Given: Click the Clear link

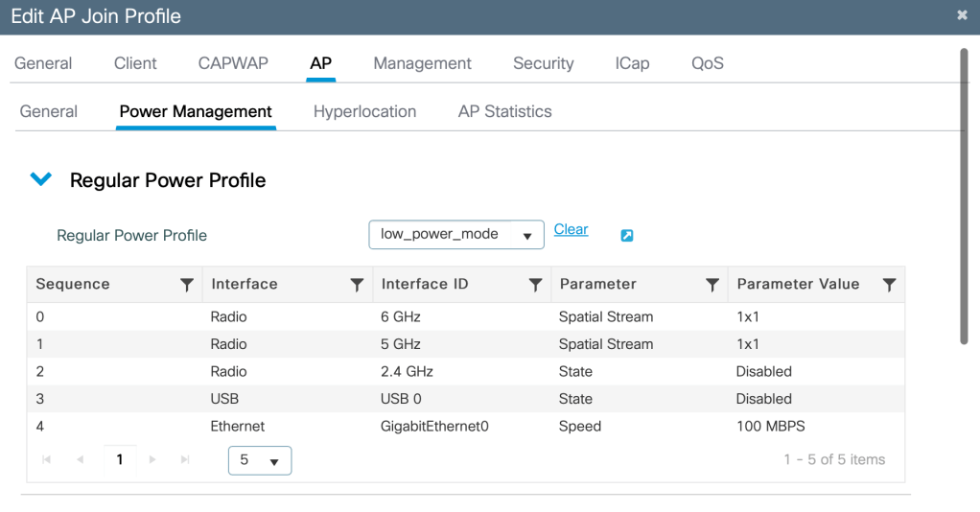Looking at the screenshot, I should click(571, 229).
